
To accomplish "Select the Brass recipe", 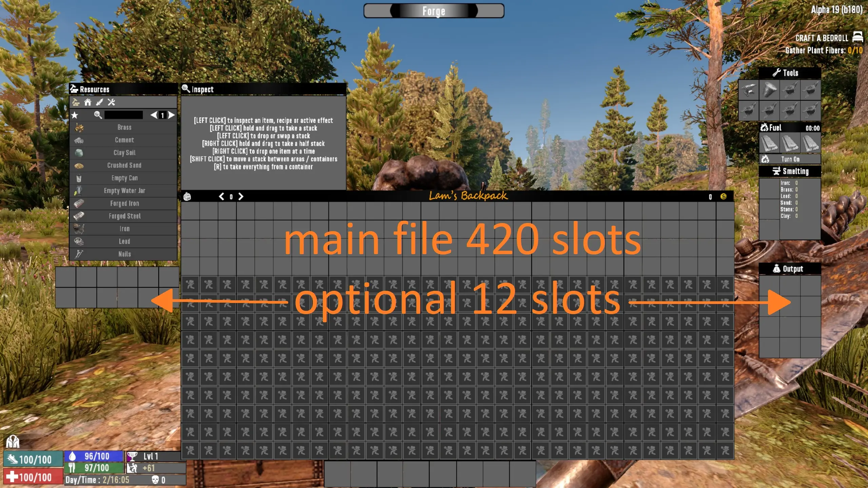I will 123,127.
